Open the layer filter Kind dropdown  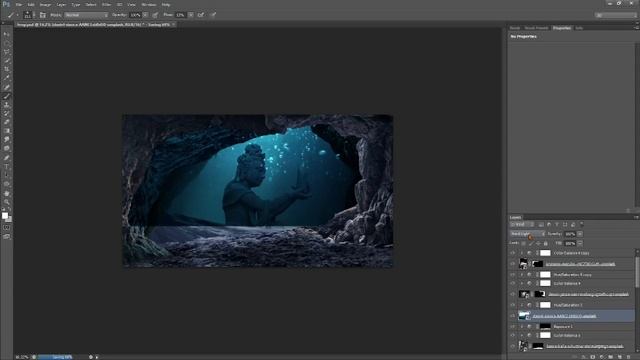(522, 224)
